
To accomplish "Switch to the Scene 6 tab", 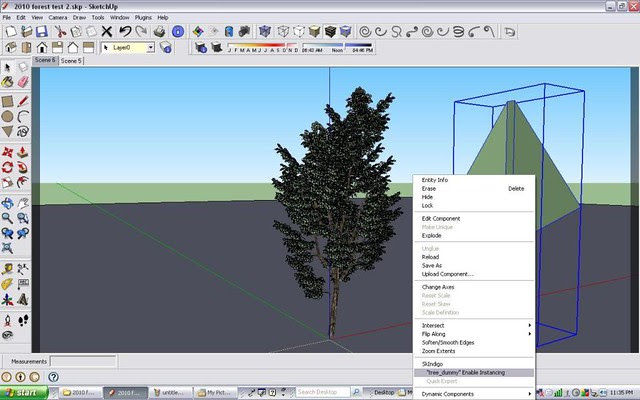I will [x=45, y=60].
